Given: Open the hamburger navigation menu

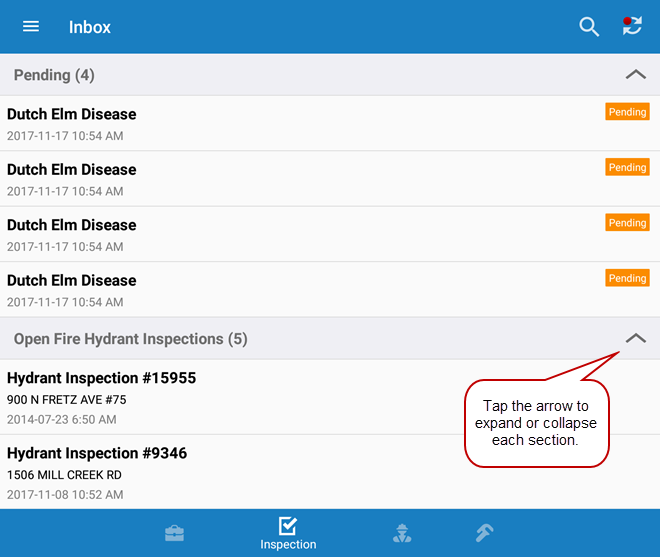Looking at the screenshot, I should 31,27.
